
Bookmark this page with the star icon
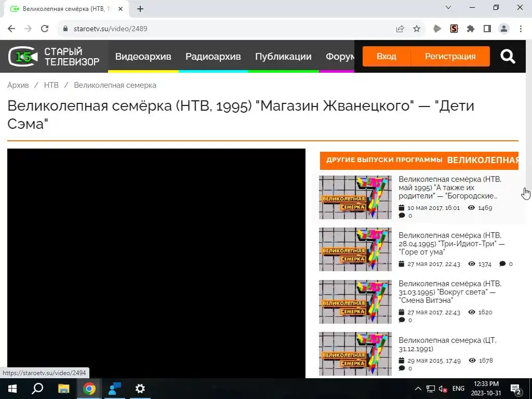click(x=417, y=29)
